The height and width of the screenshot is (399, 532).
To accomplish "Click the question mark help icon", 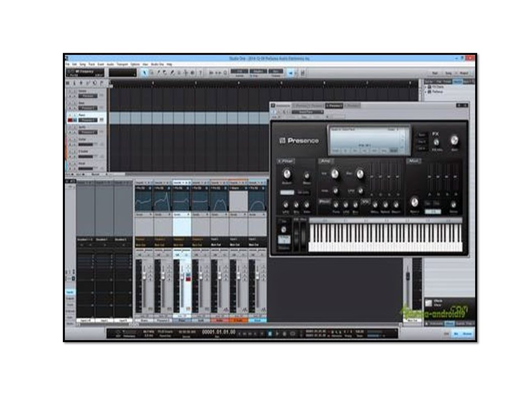I will pos(200,72).
